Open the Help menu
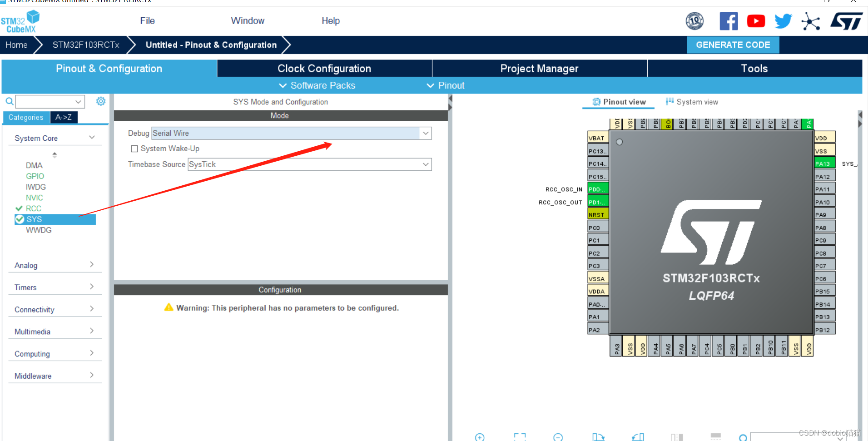The width and height of the screenshot is (868, 441). (331, 21)
